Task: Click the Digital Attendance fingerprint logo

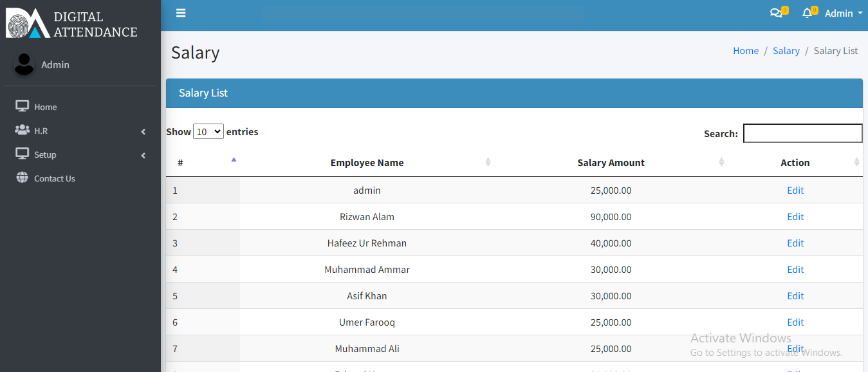Action: point(27,23)
